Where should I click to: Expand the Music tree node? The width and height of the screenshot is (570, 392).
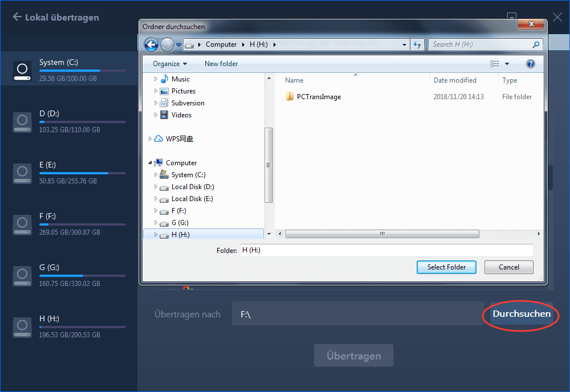point(156,79)
